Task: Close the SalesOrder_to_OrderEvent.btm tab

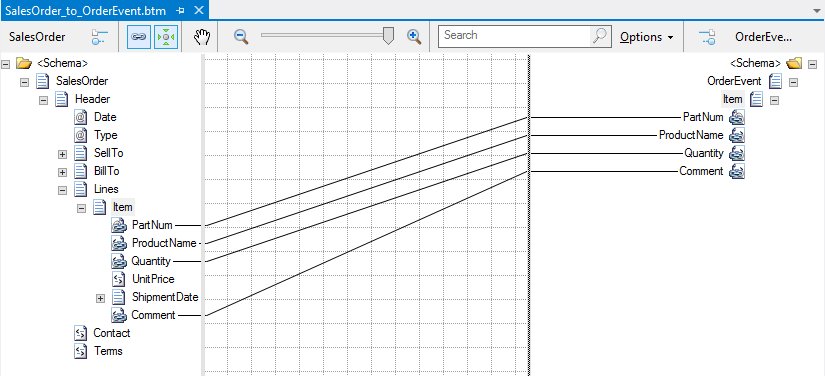Action: [198, 11]
